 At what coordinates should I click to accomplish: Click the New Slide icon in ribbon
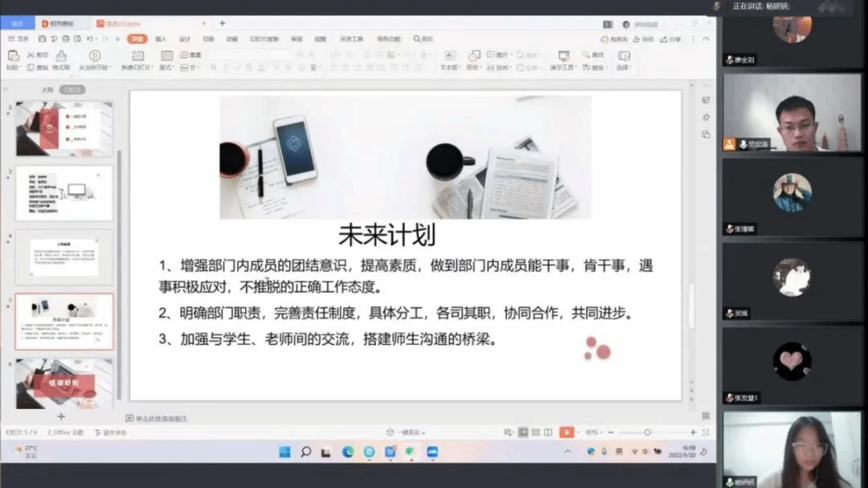coord(137,55)
